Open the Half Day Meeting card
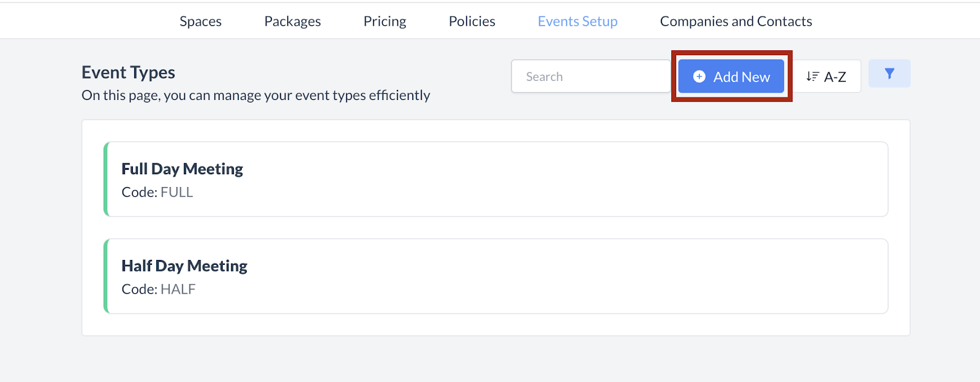Screen dimensions: 980x382 click(x=496, y=276)
